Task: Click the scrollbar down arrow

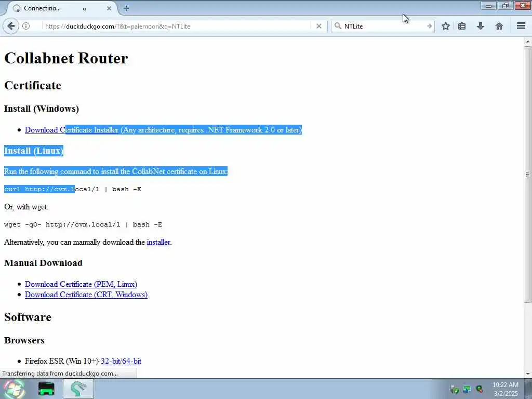Action: [528, 374]
